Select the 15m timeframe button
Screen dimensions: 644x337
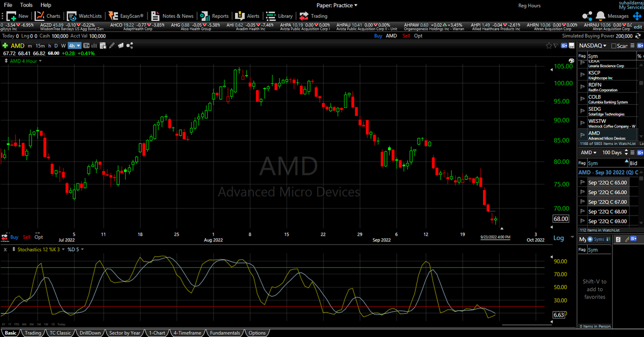(x=40, y=46)
